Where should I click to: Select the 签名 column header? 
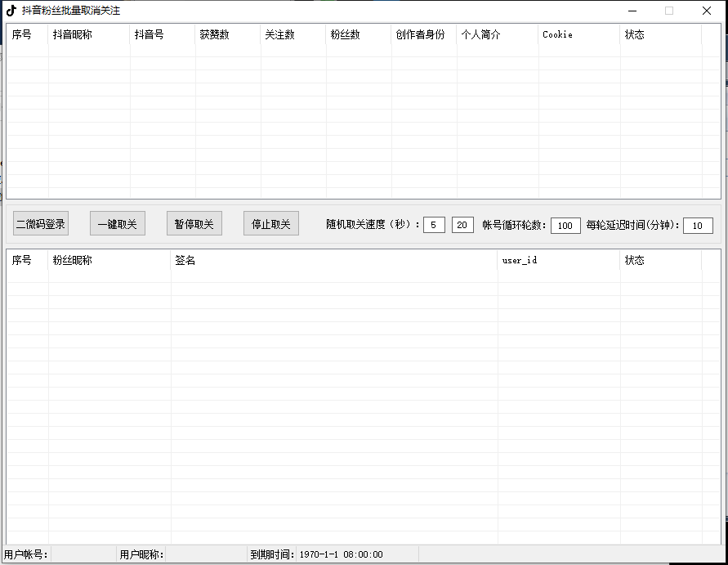click(334, 260)
